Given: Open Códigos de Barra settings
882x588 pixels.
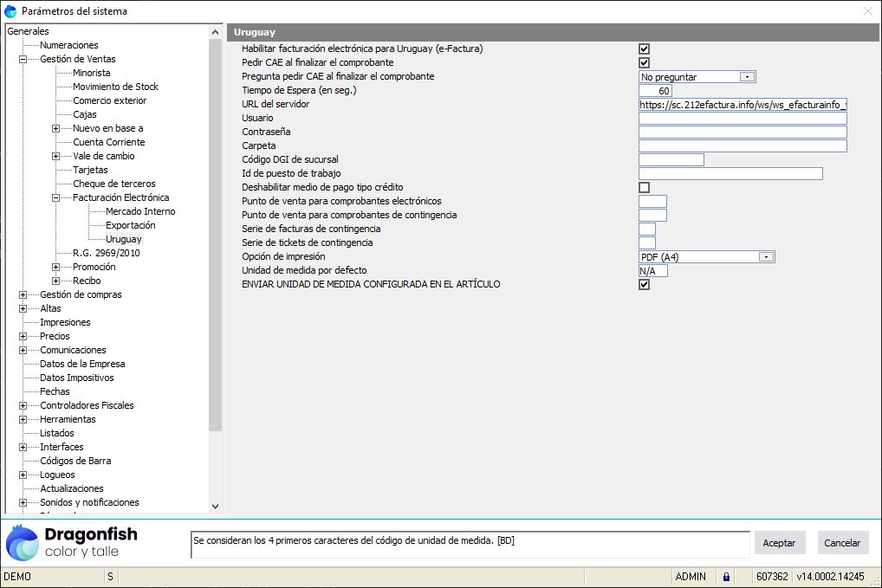Looking at the screenshot, I should point(75,461).
